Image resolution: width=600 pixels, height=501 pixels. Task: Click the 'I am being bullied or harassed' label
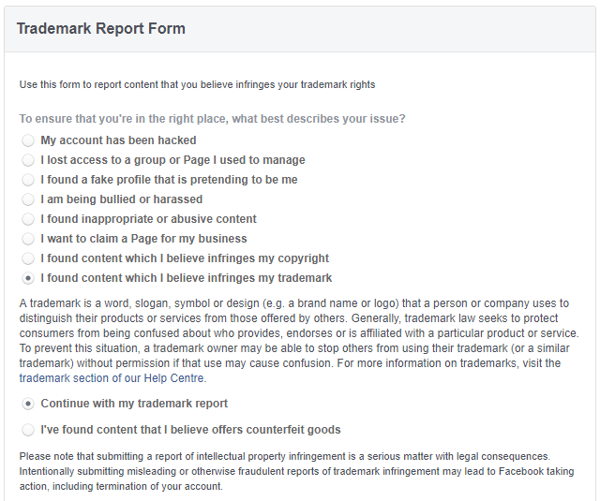click(x=121, y=199)
